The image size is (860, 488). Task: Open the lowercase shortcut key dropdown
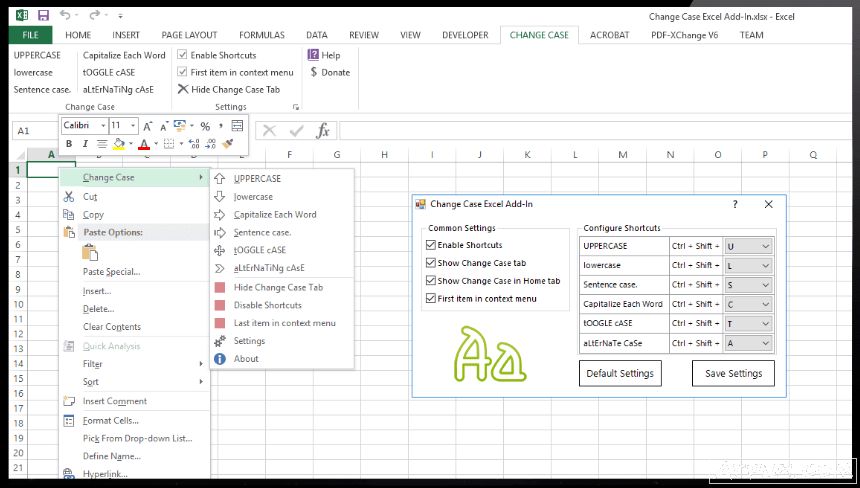(x=765, y=265)
